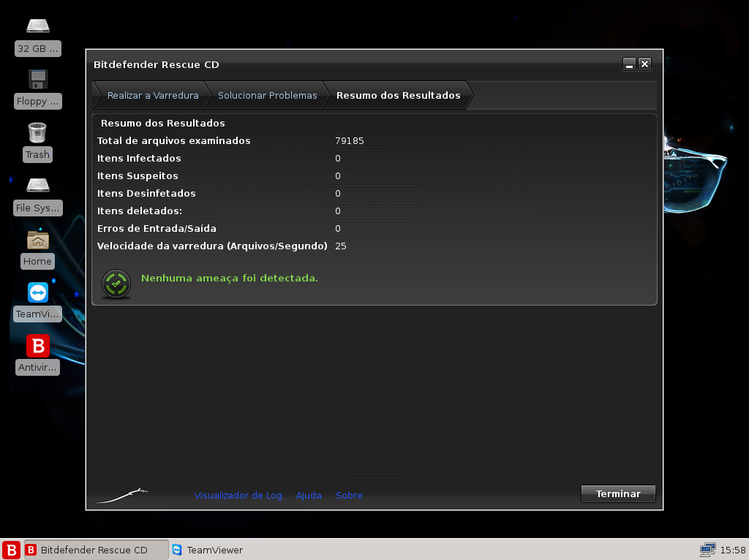Image resolution: width=749 pixels, height=560 pixels.
Task: Select the TeamViewer taskbar entry
Action: 208,550
